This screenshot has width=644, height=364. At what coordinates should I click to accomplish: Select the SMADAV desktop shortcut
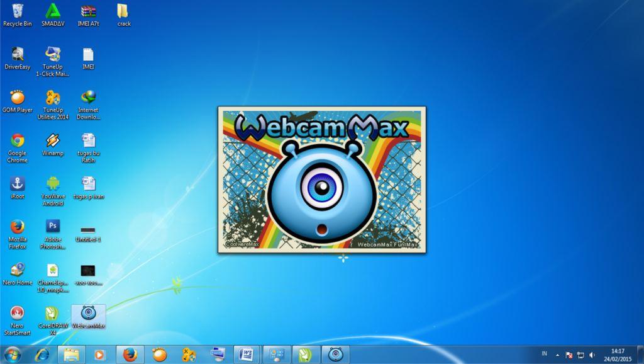[x=53, y=15]
